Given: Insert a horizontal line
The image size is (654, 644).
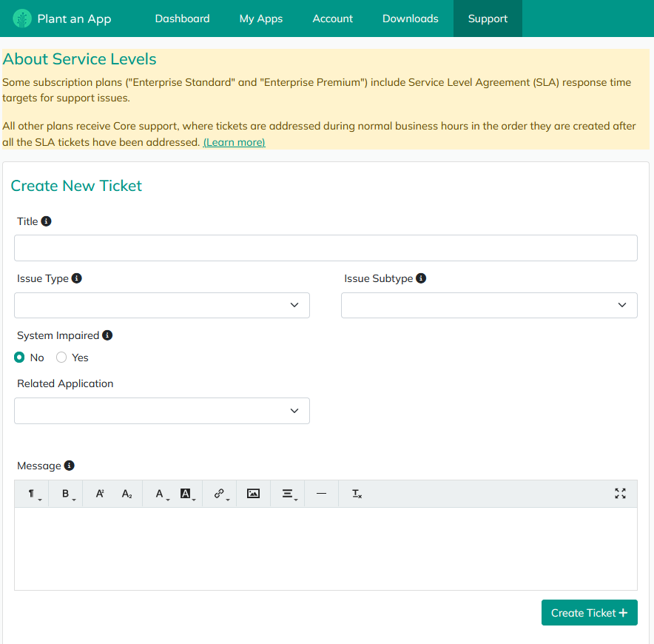Looking at the screenshot, I should tap(321, 494).
